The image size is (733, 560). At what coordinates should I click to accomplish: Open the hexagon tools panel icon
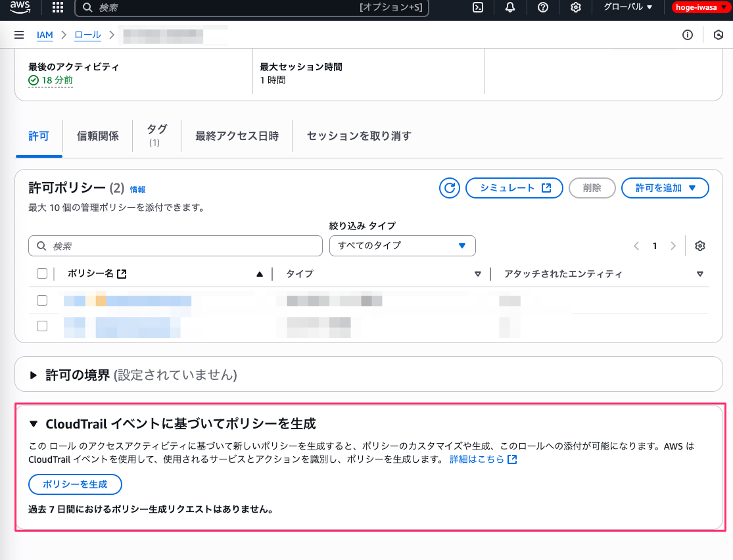[x=719, y=35]
